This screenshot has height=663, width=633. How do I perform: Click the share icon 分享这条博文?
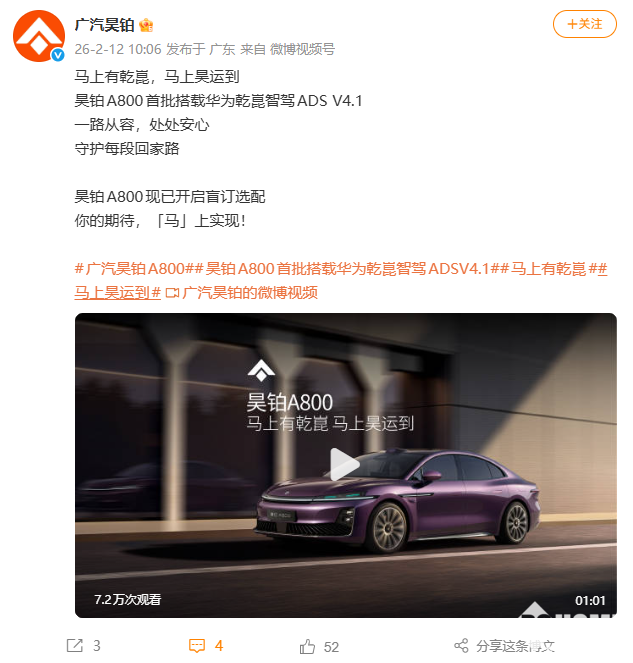tap(461, 646)
